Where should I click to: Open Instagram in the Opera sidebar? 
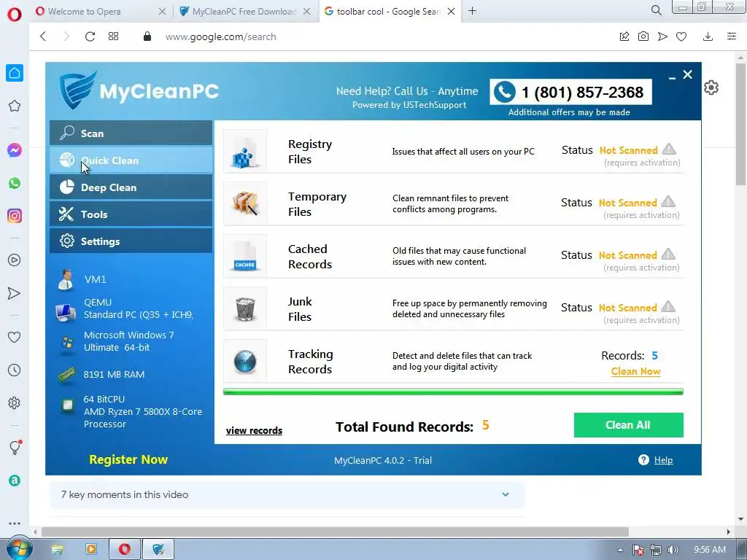[15, 216]
